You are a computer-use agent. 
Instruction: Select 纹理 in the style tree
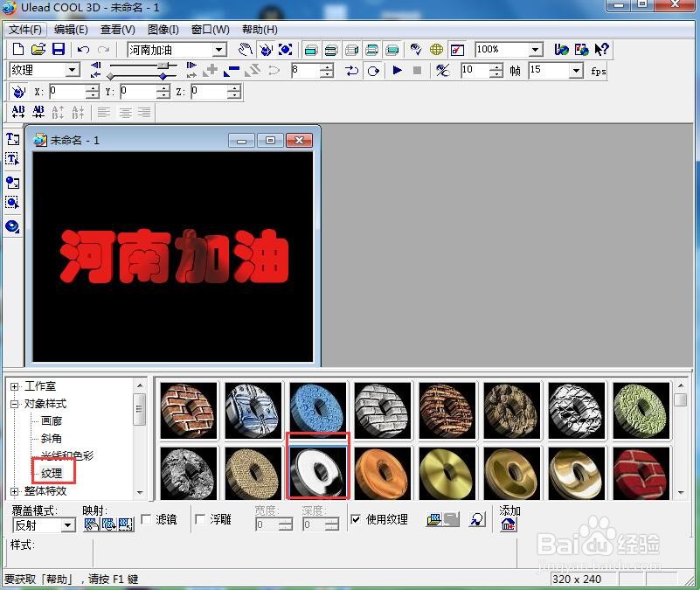(x=52, y=474)
